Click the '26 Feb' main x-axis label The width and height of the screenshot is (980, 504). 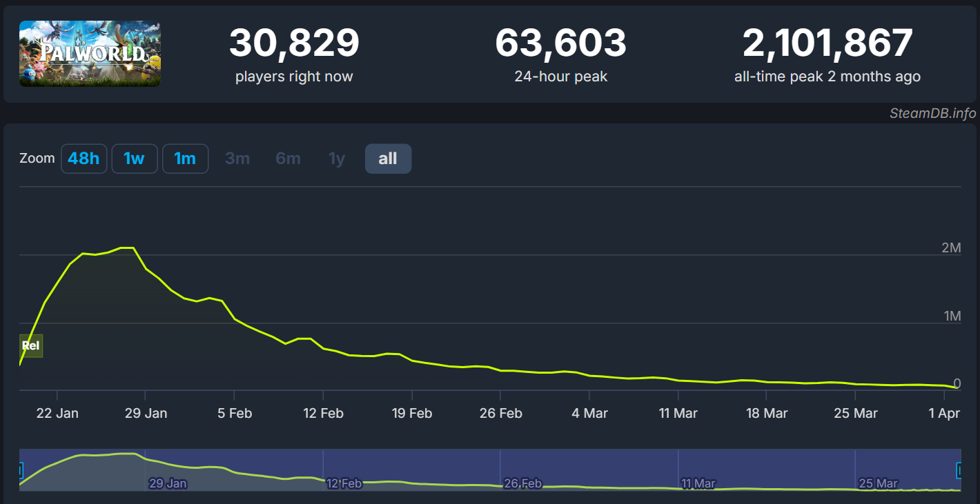pyautogui.click(x=500, y=413)
